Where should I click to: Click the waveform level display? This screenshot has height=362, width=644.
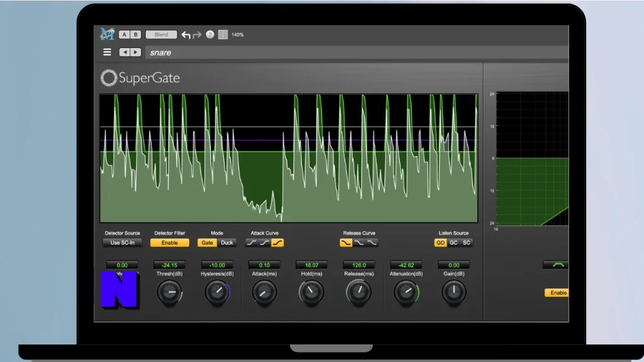[x=289, y=158]
